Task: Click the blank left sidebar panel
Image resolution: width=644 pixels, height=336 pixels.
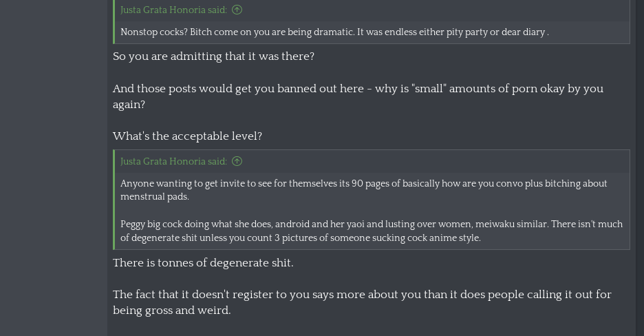Action: pyautogui.click(x=53, y=172)
